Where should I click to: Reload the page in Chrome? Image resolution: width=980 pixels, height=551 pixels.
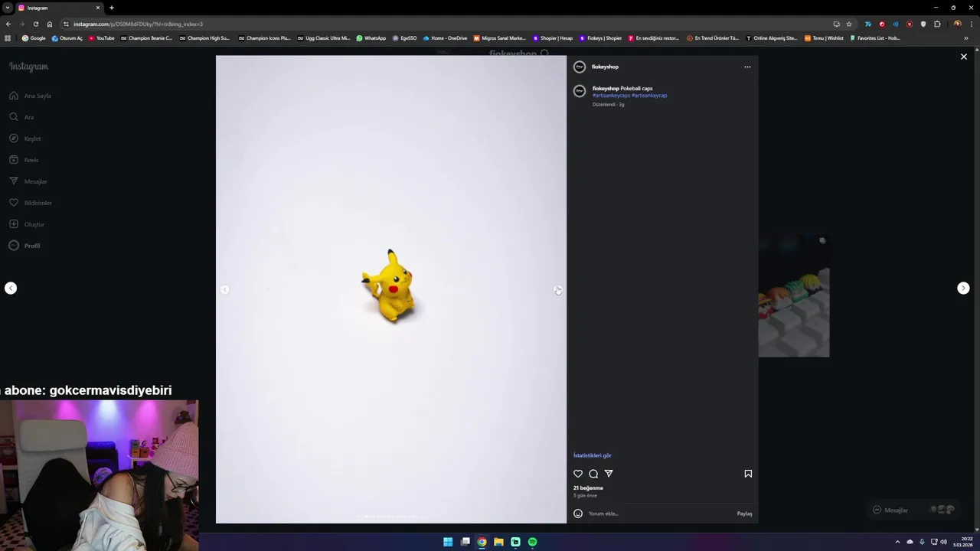pos(36,24)
